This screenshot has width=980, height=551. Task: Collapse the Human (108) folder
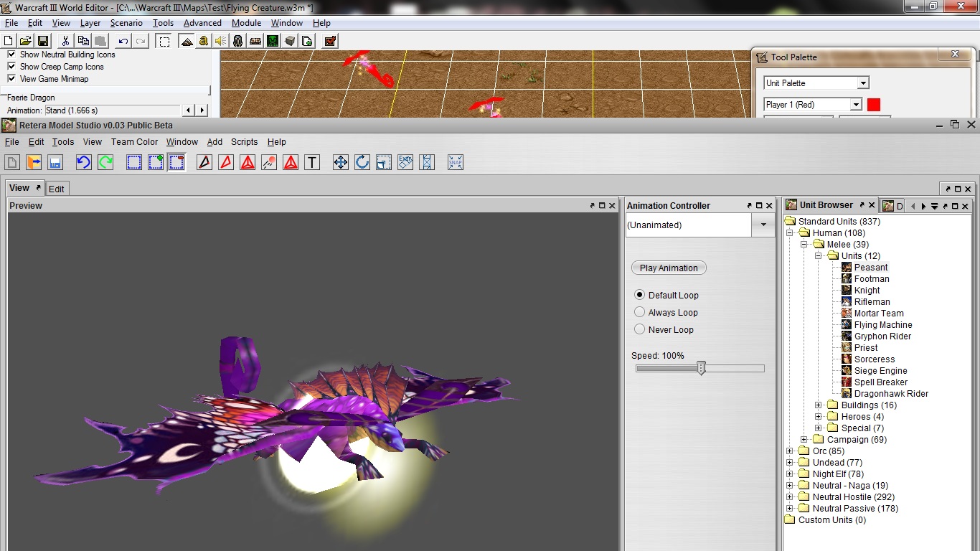[x=790, y=233]
